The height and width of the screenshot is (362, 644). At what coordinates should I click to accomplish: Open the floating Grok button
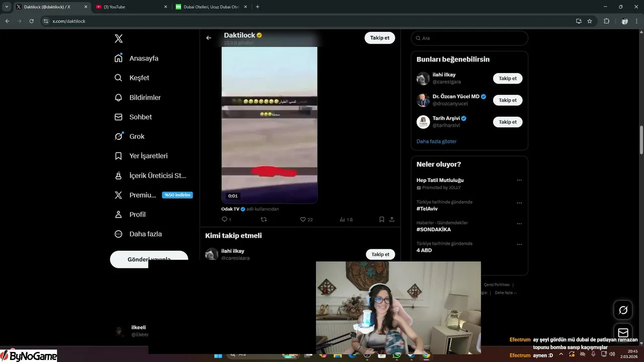(623, 310)
